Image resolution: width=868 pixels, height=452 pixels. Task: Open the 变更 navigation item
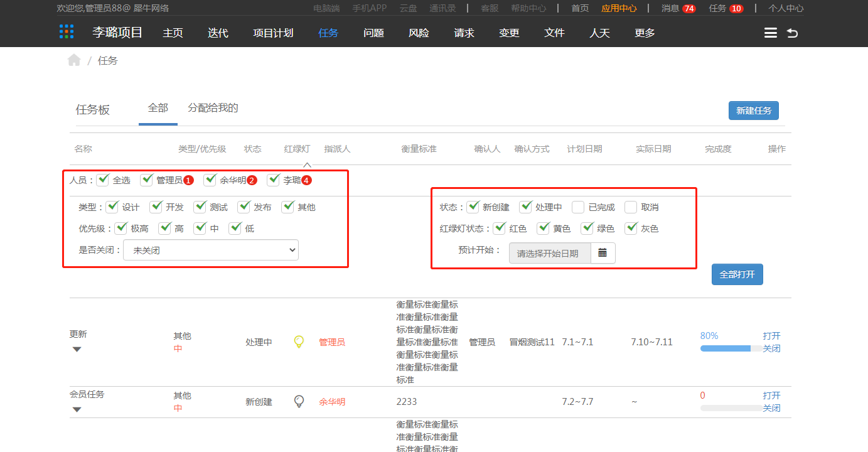pos(509,33)
